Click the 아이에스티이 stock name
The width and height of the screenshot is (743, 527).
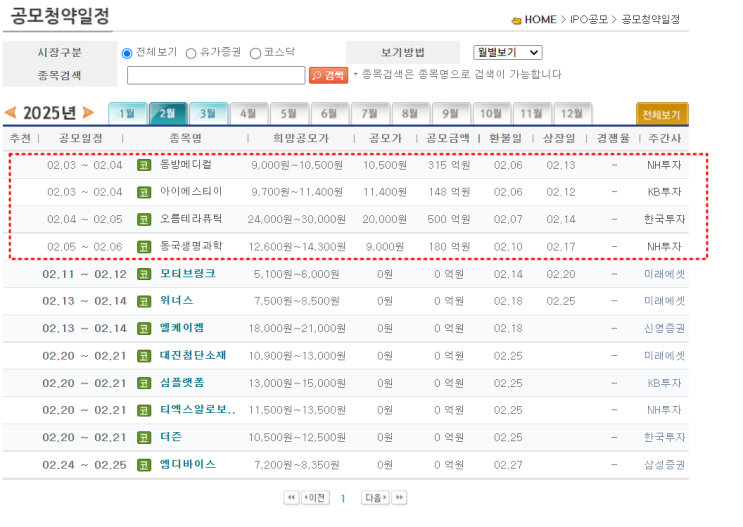[191, 191]
